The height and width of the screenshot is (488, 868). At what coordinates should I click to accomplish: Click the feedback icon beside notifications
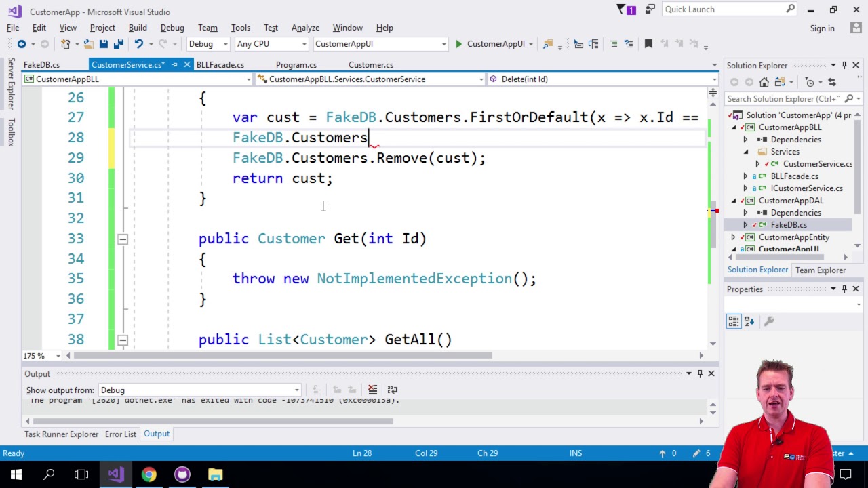[x=650, y=9]
